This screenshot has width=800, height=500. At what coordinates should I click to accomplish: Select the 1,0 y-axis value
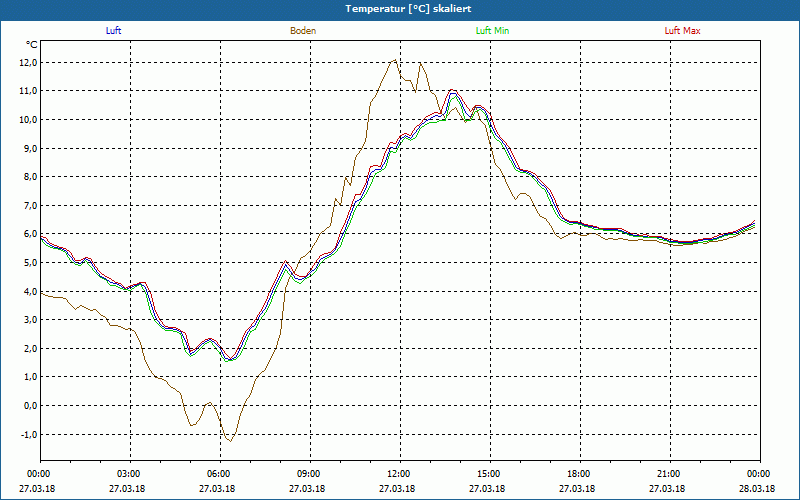(x=30, y=377)
